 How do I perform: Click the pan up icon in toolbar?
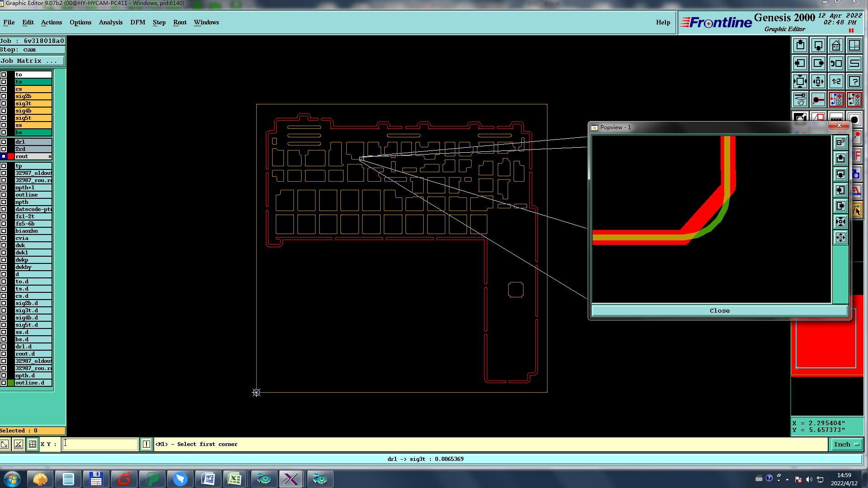[800, 46]
